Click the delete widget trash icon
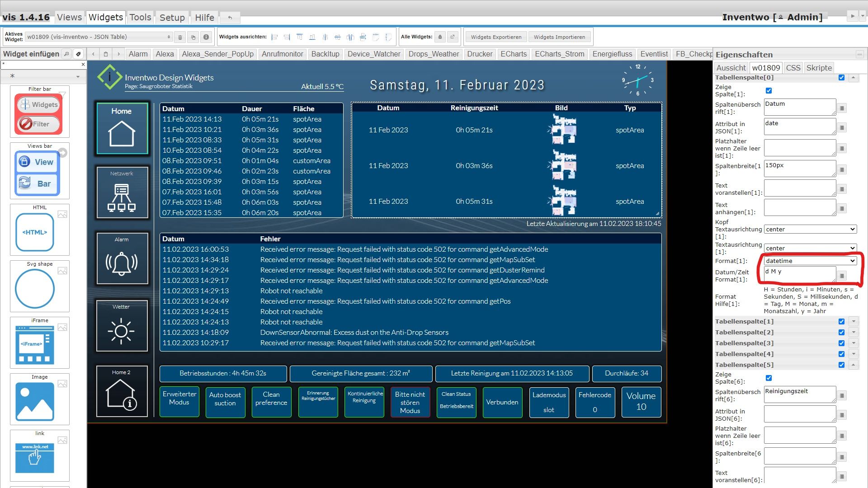 coord(180,37)
